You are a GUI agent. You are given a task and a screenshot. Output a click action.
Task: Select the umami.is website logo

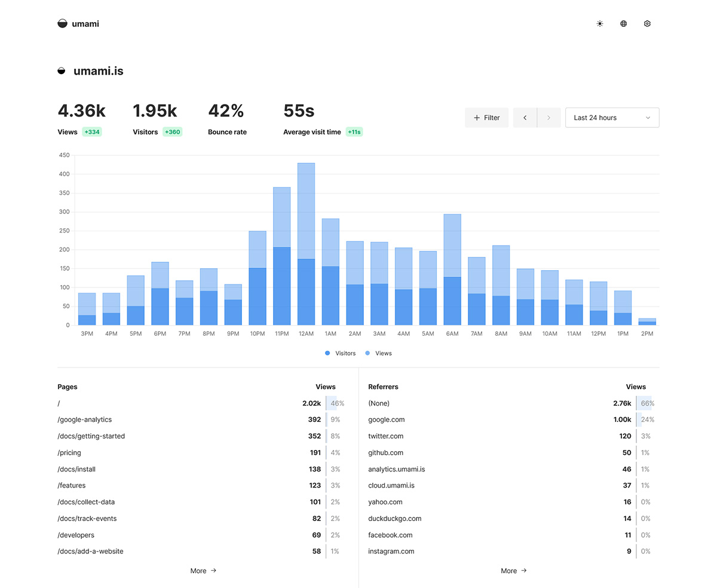pos(62,71)
